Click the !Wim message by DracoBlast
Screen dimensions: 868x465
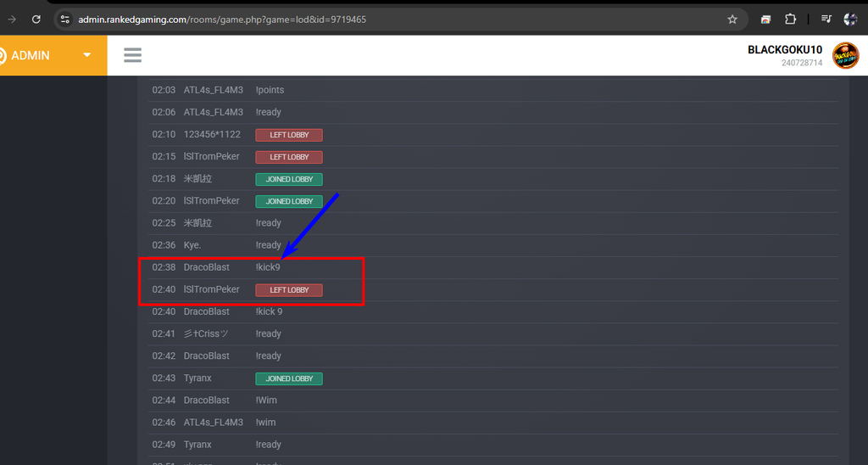click(x=266, y=401)
